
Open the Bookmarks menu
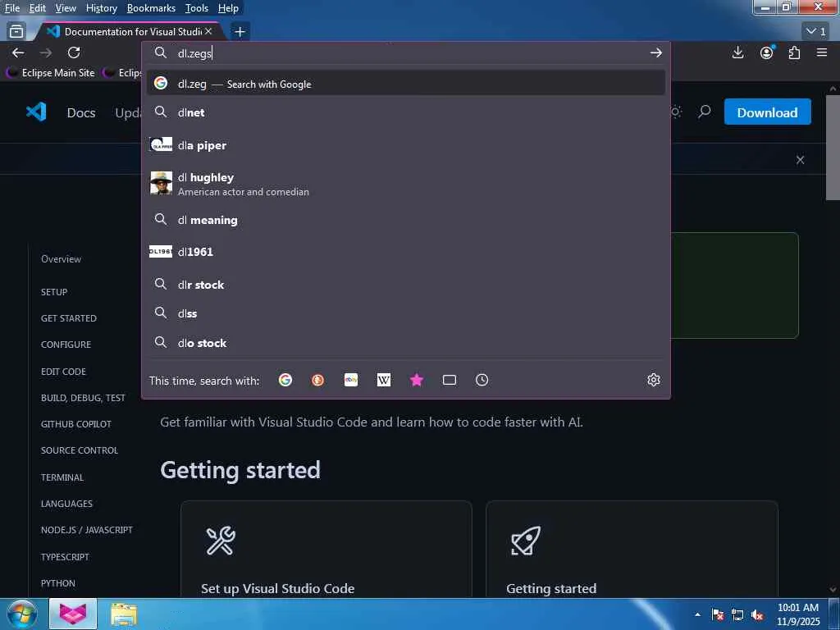tap(151, 8)
